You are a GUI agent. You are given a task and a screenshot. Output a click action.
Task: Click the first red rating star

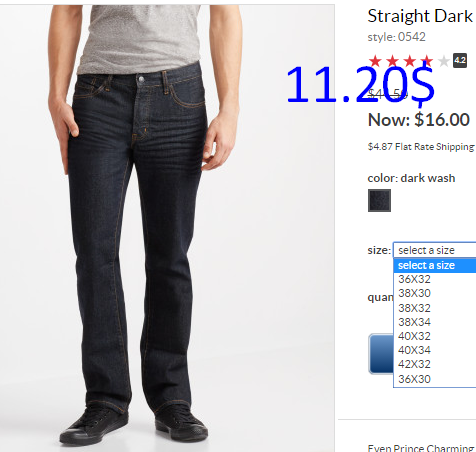(375, 61)
